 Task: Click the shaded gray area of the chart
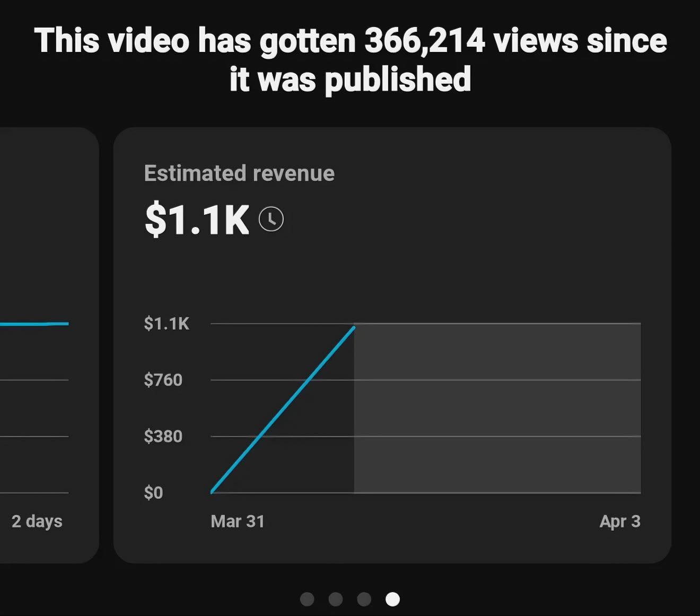[x=497, y=409]
